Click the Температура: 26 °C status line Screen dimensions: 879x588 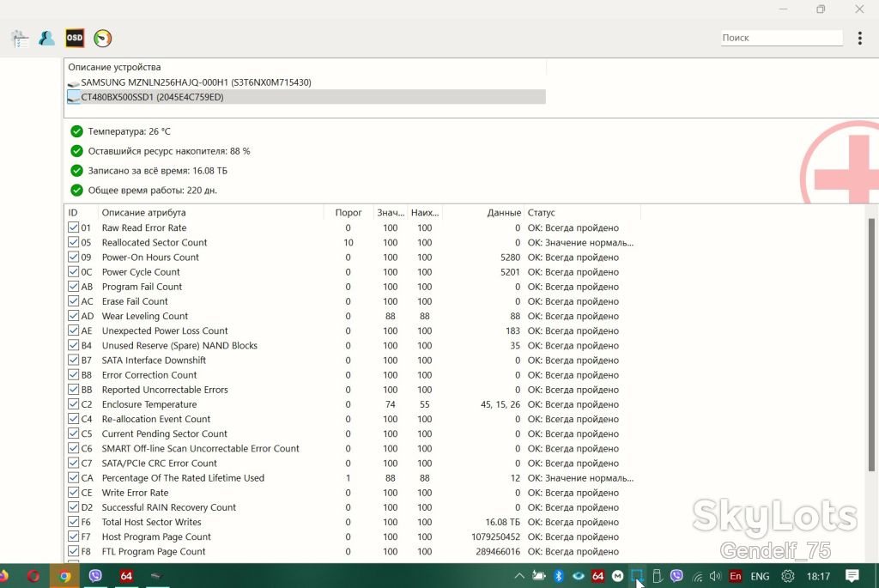click(x=120, y=131)
